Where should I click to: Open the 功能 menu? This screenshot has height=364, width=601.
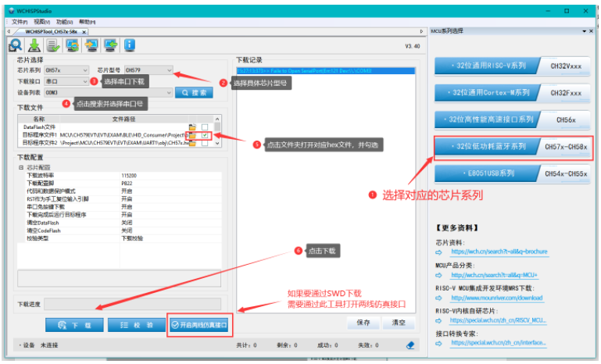[x=64, y=22]
